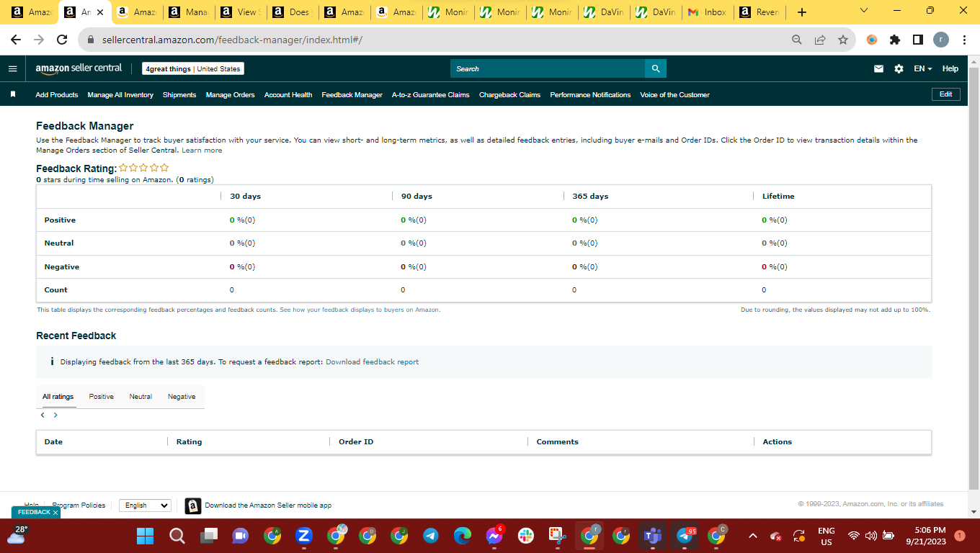Open A-to-z Guarantee Claims
Image resolution: width=980 pixels, height=553 pixels.
coord(431,94)
